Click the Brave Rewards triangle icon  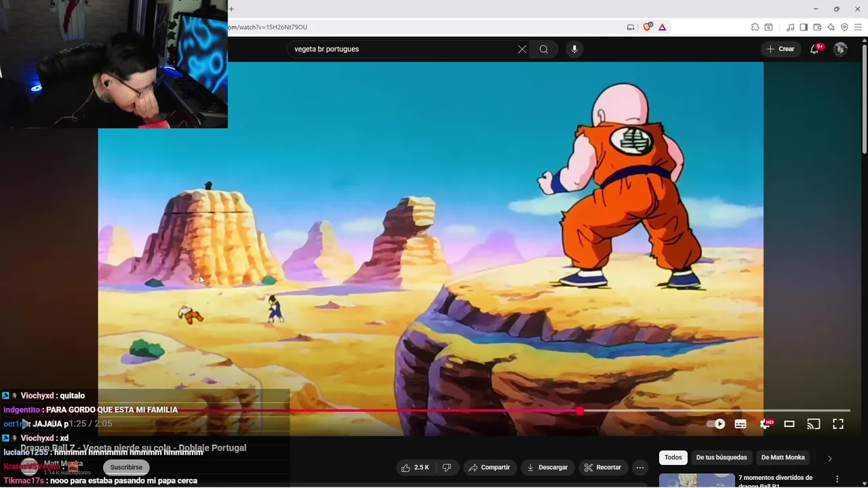(662, 27)
